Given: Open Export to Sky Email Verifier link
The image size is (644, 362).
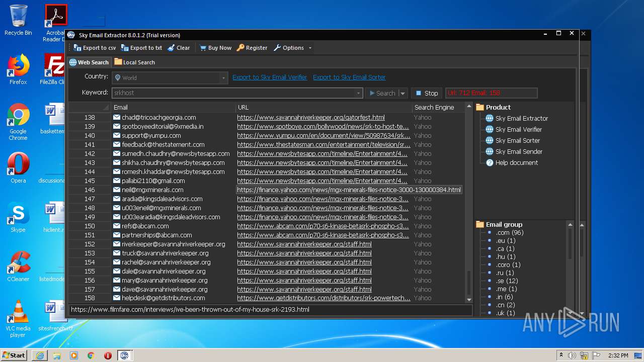Looking at the screenshot, I should tap(270, 77).
